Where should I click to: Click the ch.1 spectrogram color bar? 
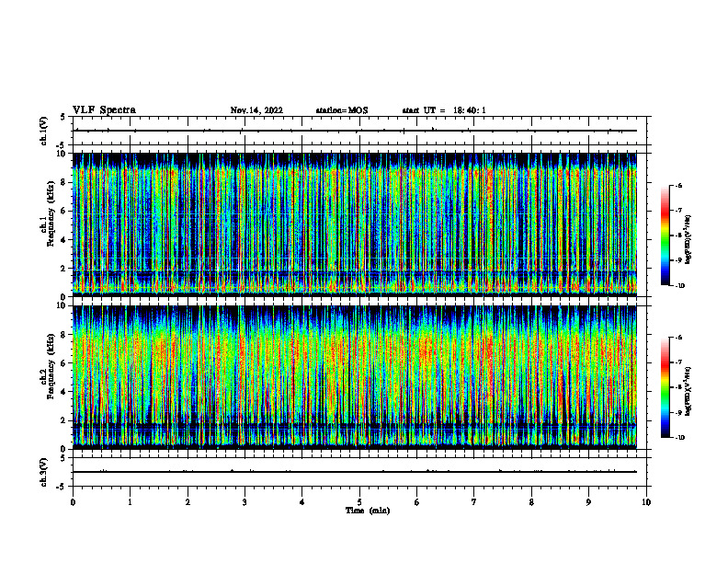click(665, 236)
